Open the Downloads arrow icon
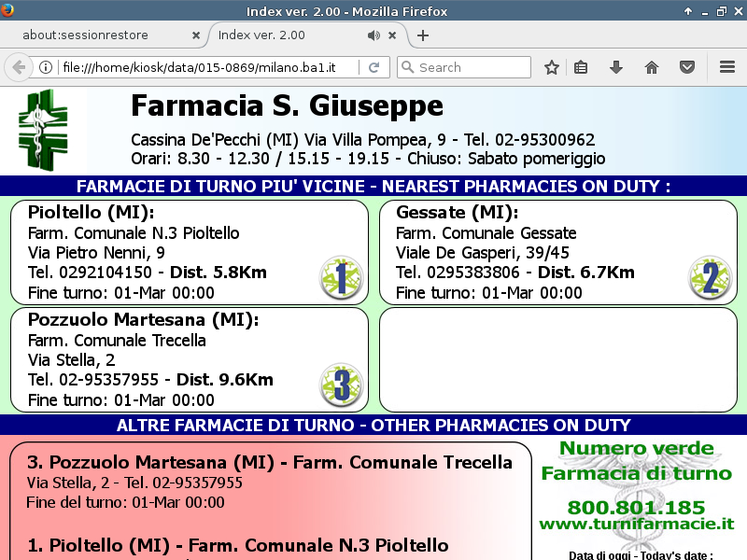This screenshot has height=560, width=747. pyautogui.click(x=616, y=67)
